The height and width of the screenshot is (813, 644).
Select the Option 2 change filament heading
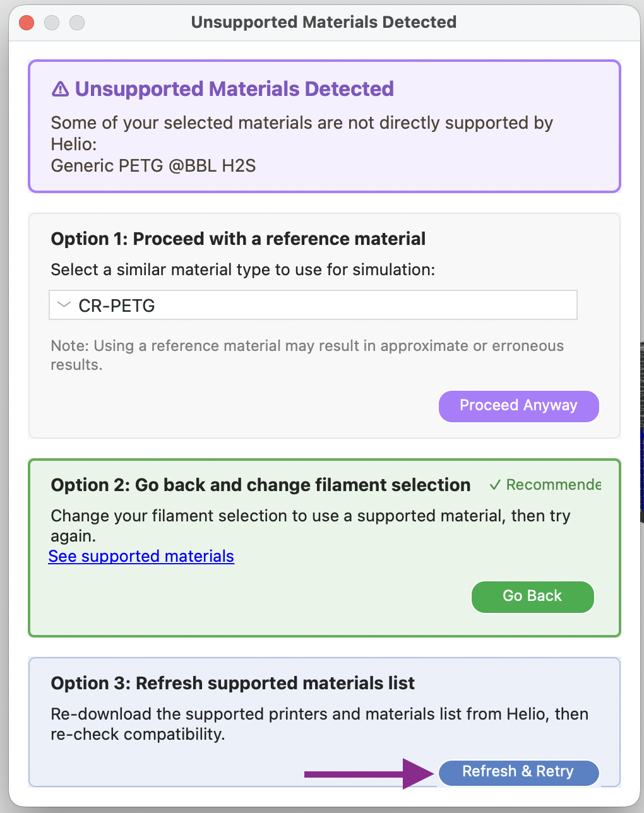(260, 485)
